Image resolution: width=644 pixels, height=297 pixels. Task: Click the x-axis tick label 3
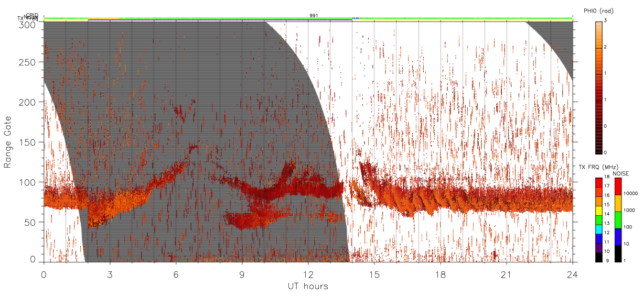[x=110, y=274]
